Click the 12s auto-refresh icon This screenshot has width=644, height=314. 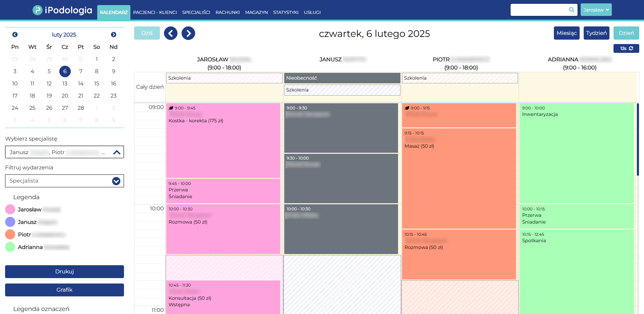(630, 48)
